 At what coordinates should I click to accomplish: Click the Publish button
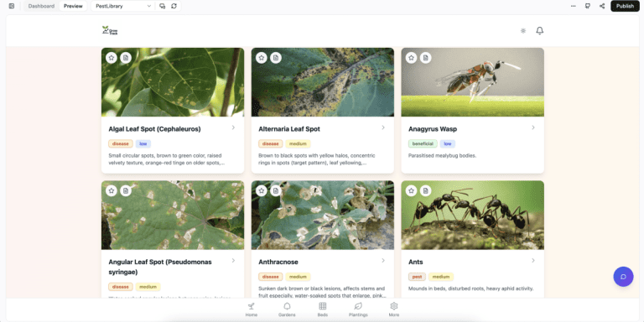tap(625, 6)
